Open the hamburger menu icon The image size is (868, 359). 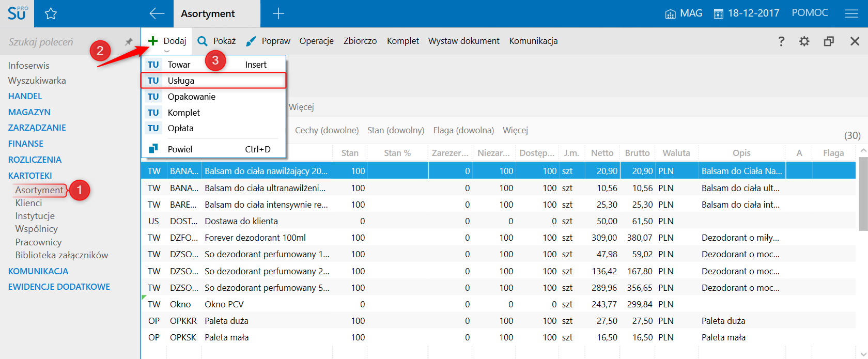pyautogui.click(x=851, y=14)
